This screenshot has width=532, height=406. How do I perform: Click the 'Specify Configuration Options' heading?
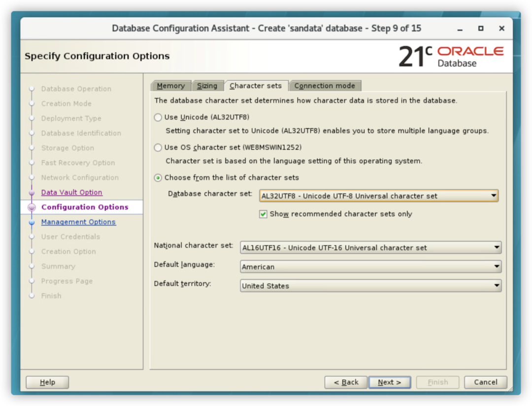tap(97, 56)
